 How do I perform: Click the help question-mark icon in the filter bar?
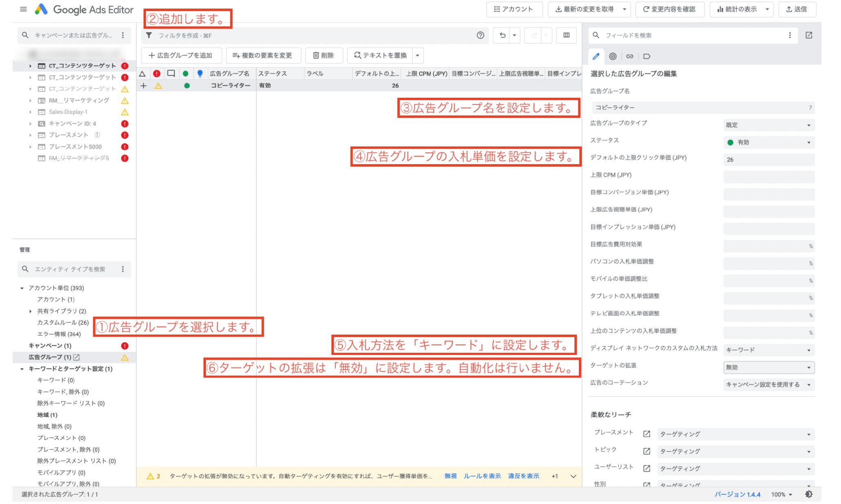tap(480, 35)
